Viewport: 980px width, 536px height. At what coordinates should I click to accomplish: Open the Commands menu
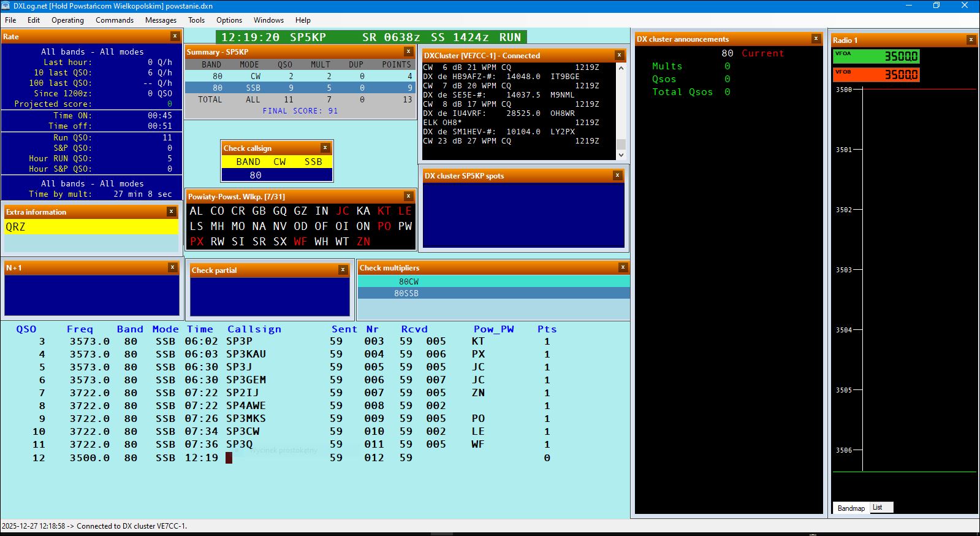[114, 20]
